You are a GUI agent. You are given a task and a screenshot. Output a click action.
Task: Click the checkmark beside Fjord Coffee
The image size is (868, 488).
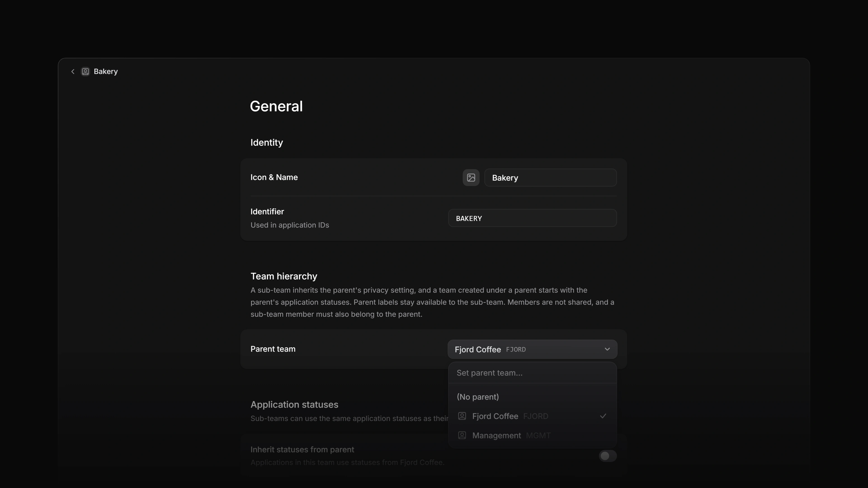(x=603, y=416)
